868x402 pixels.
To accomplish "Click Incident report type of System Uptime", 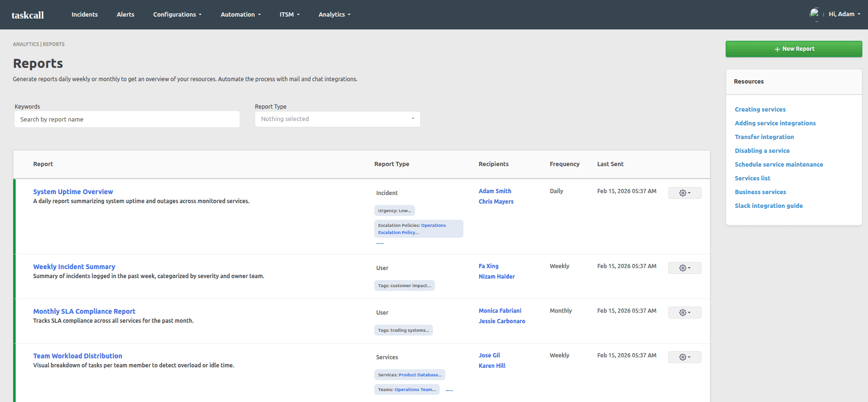I will coord(387,193).
